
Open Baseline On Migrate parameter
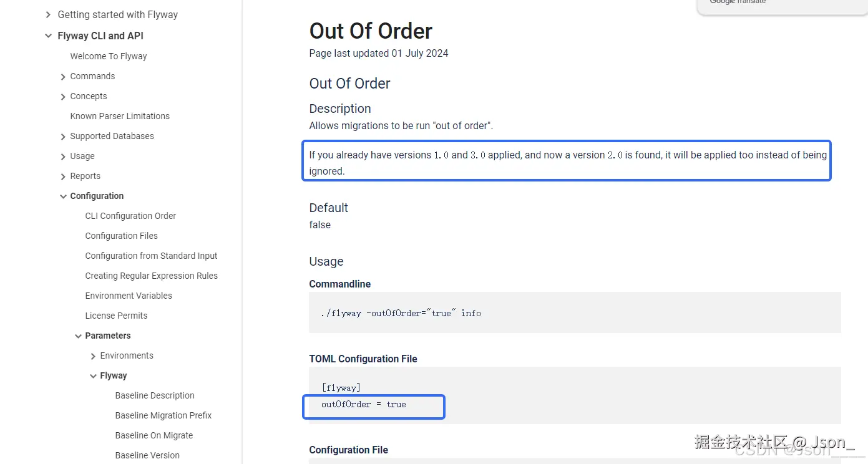pyautogui.click(x=154, y=435)
